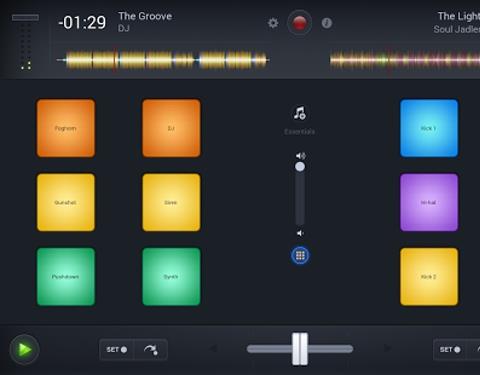The image size is (480, 375).
Task: Trigger the yellow Kick 2 pad
Action: pyautogui.click(x=429, y=277)
